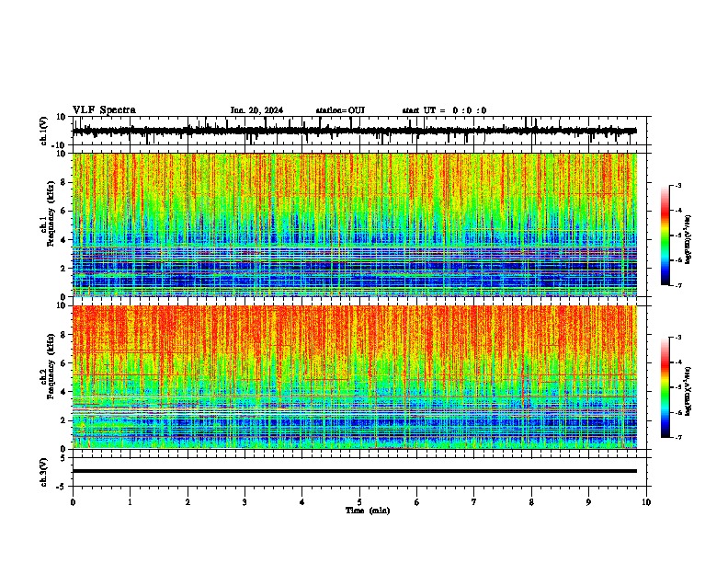This screenshot has width=728, height=563.
Task: Click the log(PSD) label beside ch.2 colorbar
Action: point(688,391)
